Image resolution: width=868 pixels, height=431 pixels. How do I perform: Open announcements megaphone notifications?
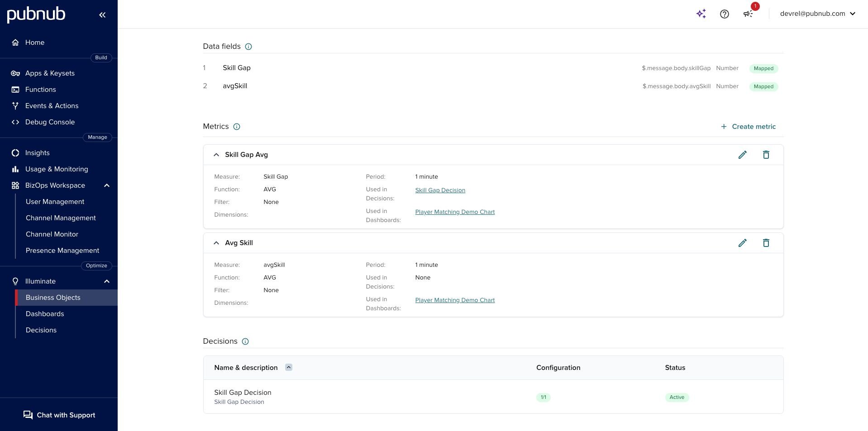point(748,14)
